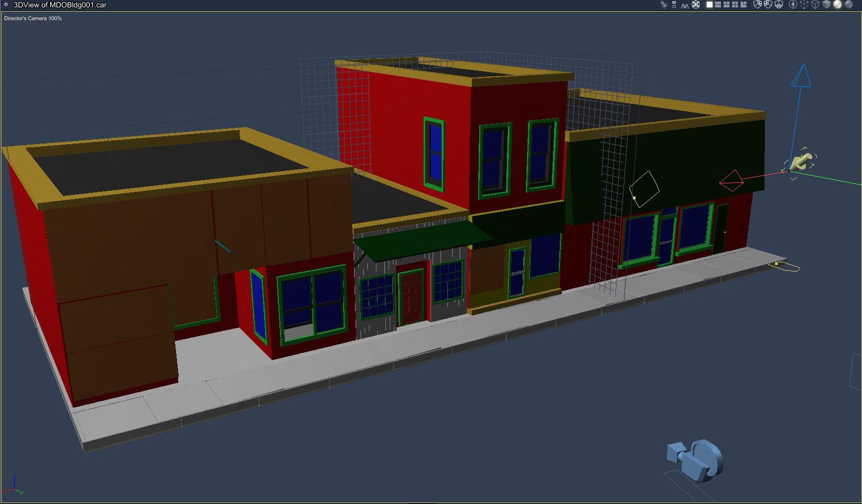
Task: Select the textured sphere display mode
Action: point(849,5)
